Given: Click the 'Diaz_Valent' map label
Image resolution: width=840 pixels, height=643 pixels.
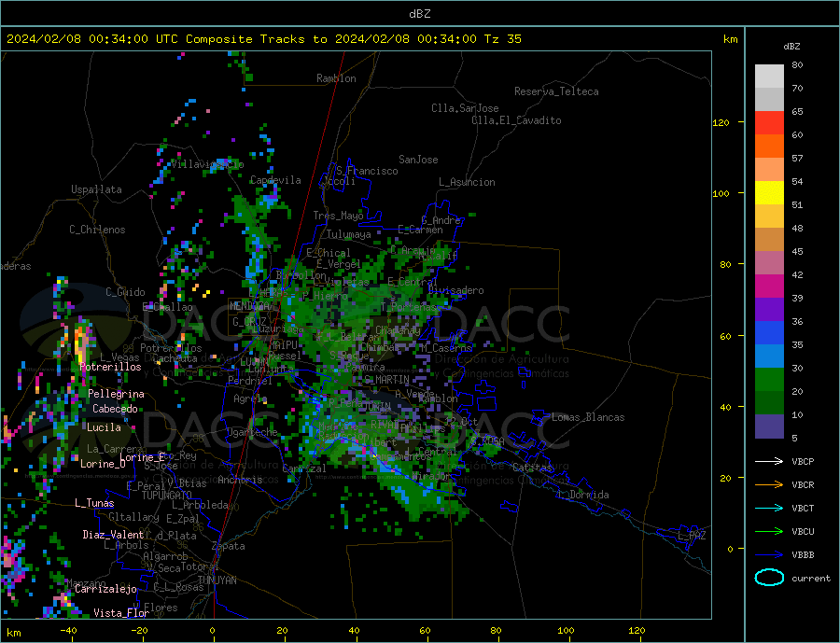Looking at the screenshot, I should coord(113,535).
